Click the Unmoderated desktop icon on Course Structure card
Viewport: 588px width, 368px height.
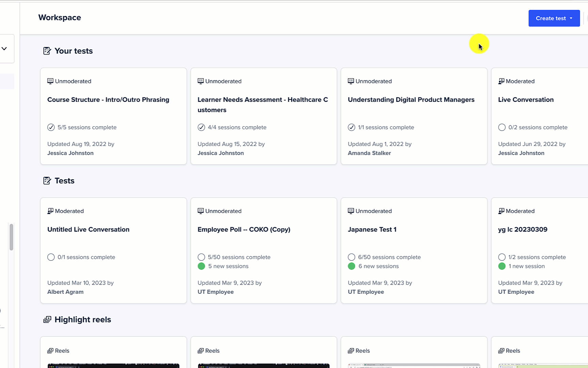pyautogui.click(x=50, y=81)
